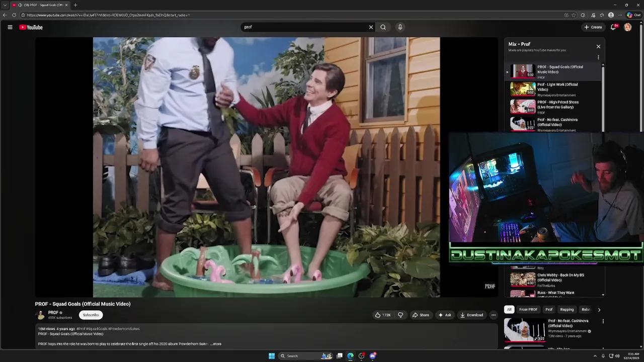Favorite this page with star icon
Screen dimensions: 644x362
coord(574,15)
